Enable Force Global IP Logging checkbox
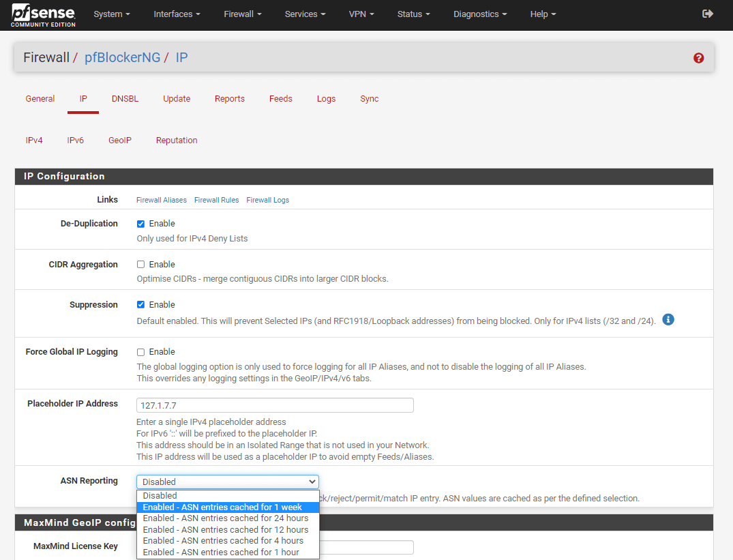Screen dimensions: 733x560 pos(140,352)
